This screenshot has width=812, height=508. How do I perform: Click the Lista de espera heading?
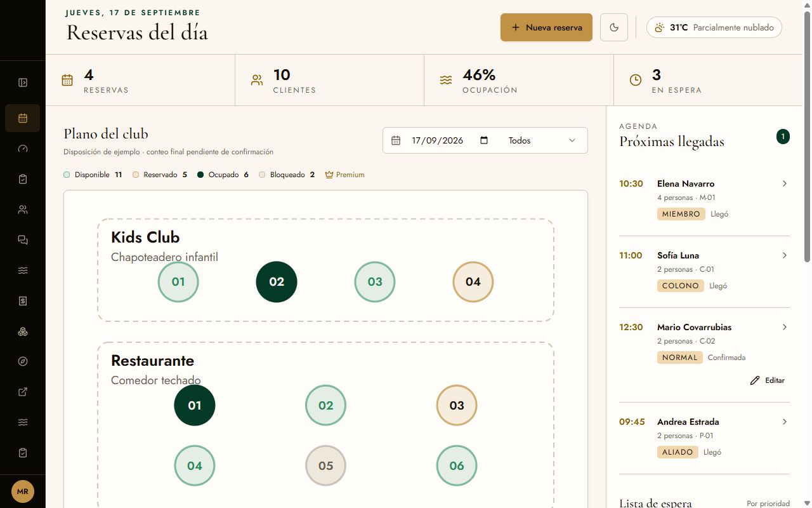655,503
